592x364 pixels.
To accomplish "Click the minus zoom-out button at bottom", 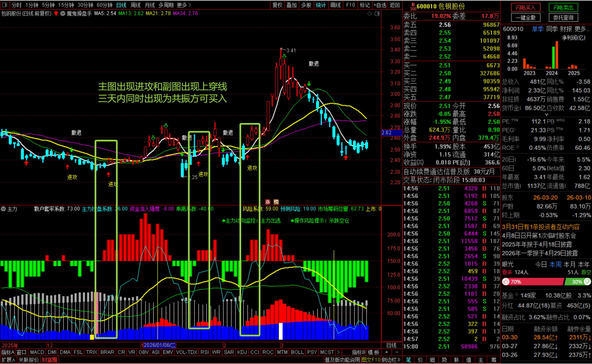I will tap(397, 352).
